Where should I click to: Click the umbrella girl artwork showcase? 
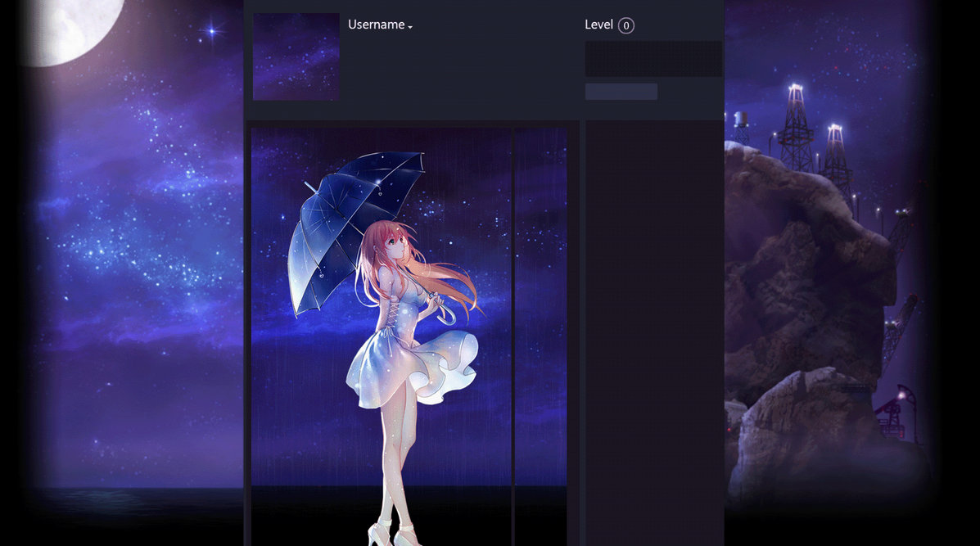pyautogui.click(x=382, y=336)
